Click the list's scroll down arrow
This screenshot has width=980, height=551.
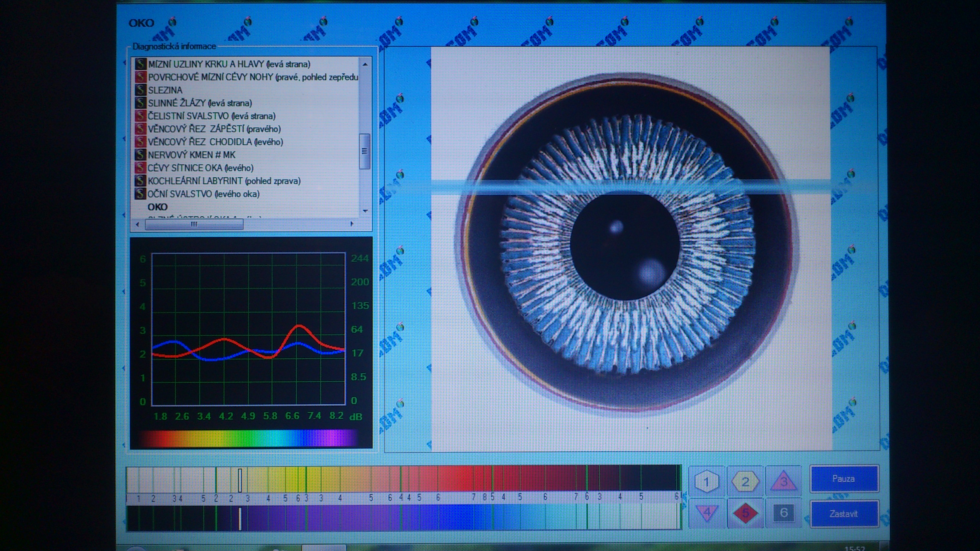pos(365,211)
